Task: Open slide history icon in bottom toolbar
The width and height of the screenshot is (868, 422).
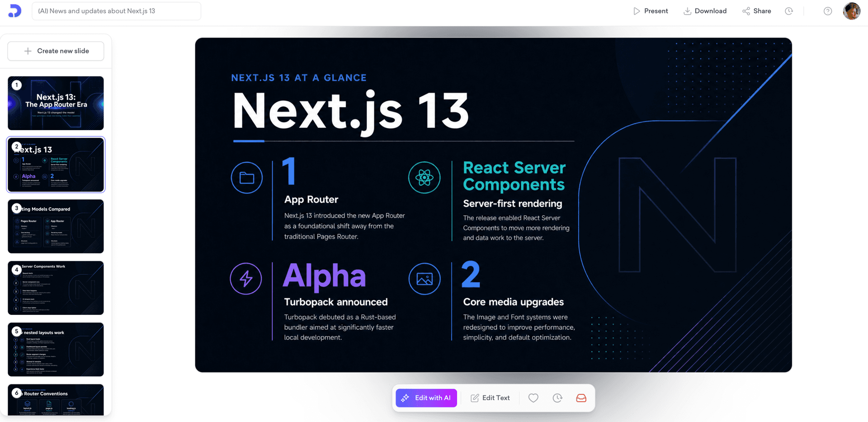Action: click(557, 398)
